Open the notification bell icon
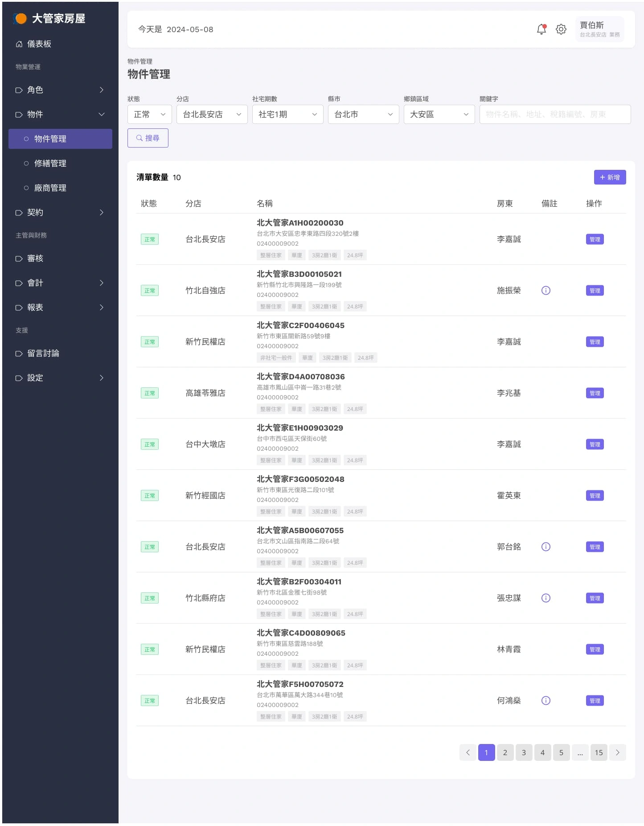The height and width of the screenshot is (826, 644). (x=541, y=29)
